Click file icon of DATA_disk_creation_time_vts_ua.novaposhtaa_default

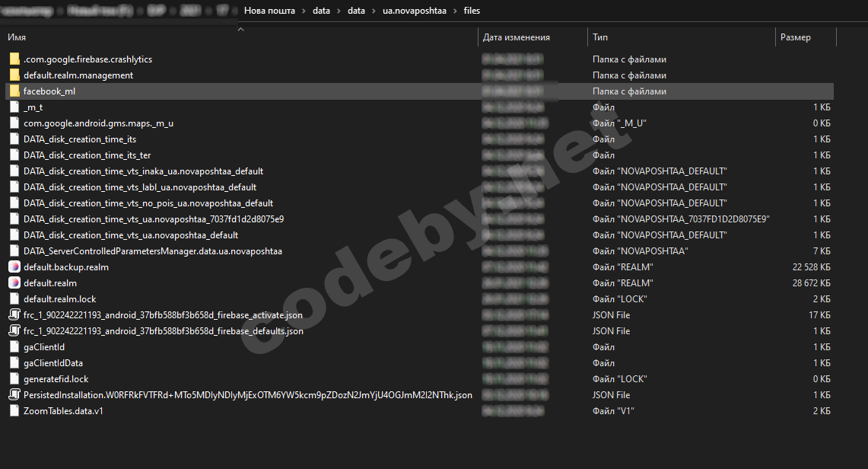(x=14, y=235)
